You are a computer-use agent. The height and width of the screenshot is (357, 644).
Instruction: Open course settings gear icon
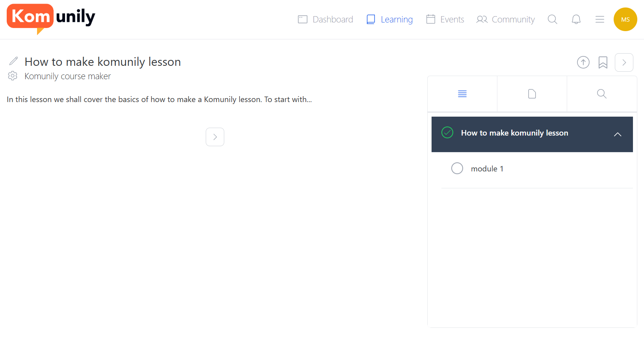click(13, 76)
